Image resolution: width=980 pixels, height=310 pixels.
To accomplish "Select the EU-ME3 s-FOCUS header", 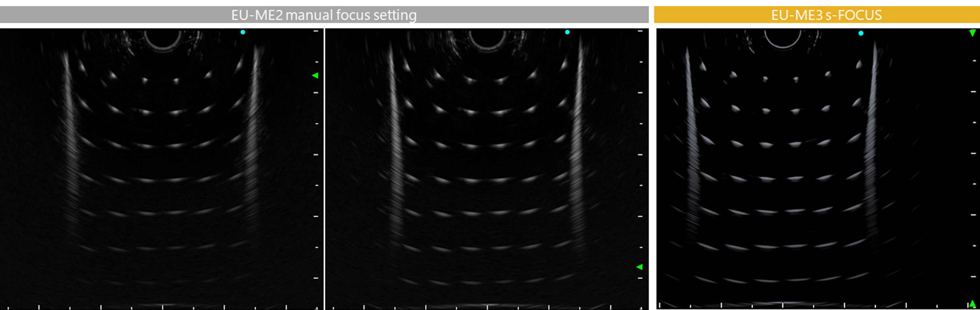I will pos(826,15).
